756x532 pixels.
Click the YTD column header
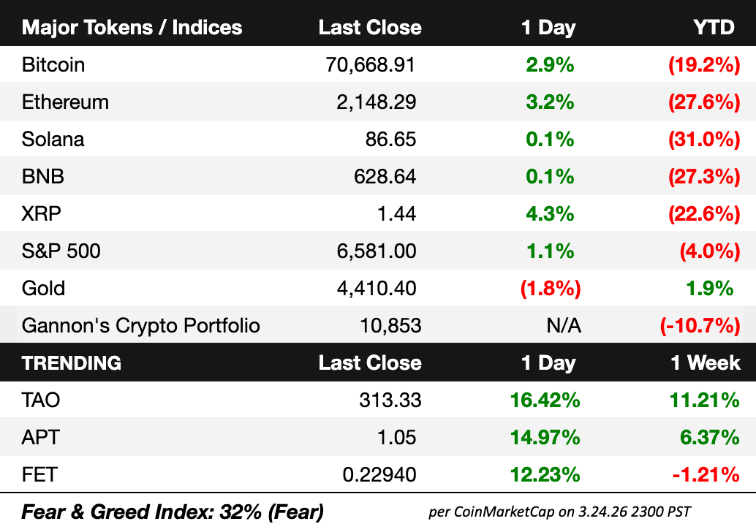tap(713, 28)
